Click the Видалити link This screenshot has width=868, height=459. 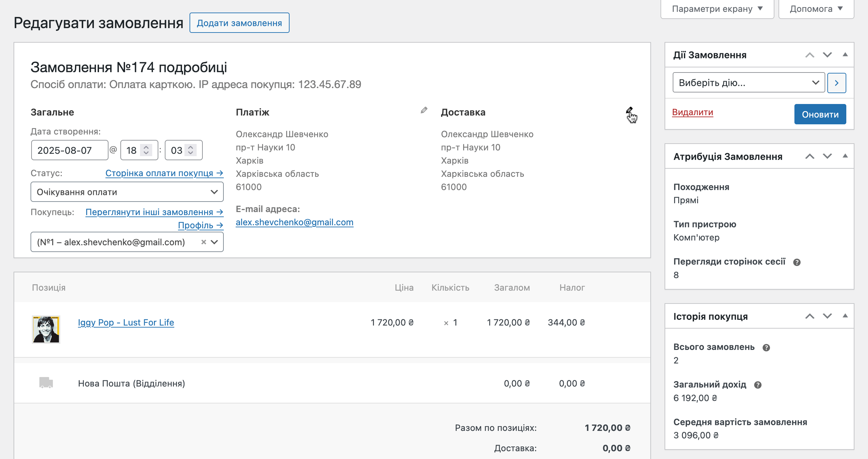pos(693,112)
